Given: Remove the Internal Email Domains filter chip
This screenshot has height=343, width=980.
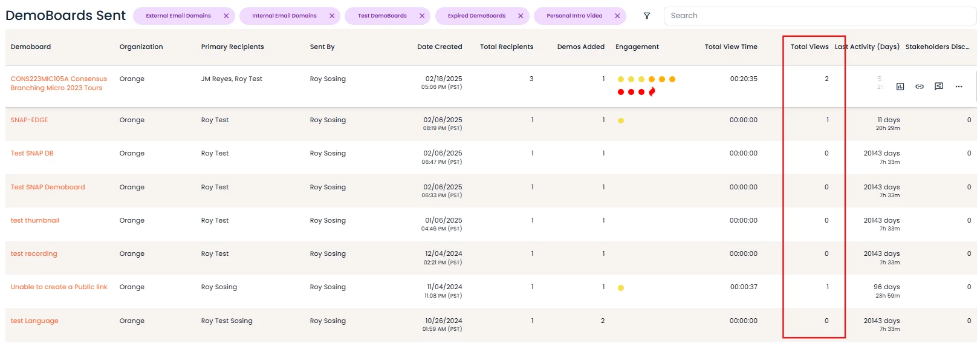Looking at the screenshot, I should point(332,16).
